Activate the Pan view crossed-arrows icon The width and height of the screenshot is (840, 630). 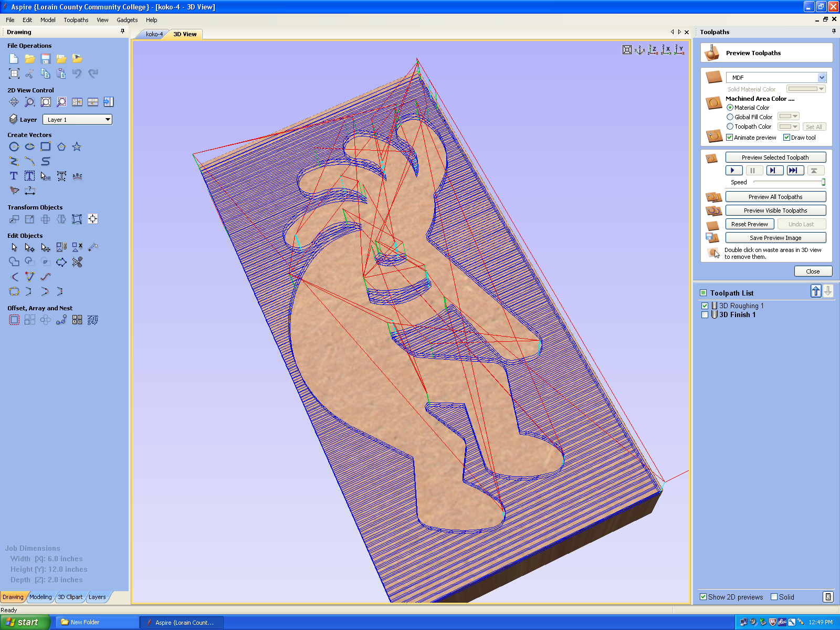point(14,102)
